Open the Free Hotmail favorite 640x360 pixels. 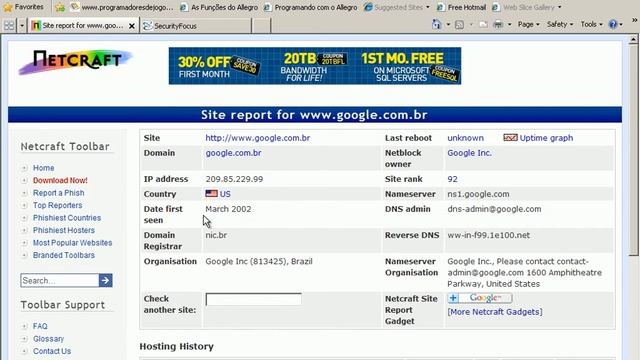click(x=461, y=7)
